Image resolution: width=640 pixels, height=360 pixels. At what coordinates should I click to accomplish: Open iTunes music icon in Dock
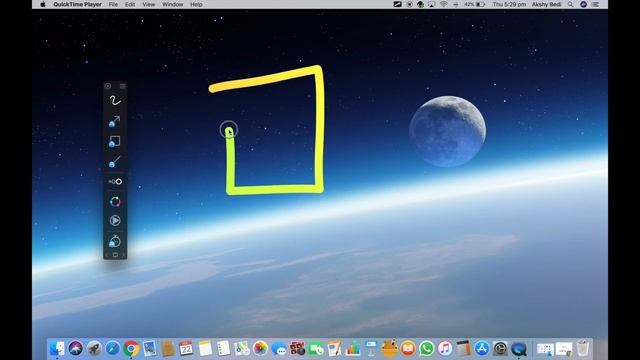tap(445, 349)
